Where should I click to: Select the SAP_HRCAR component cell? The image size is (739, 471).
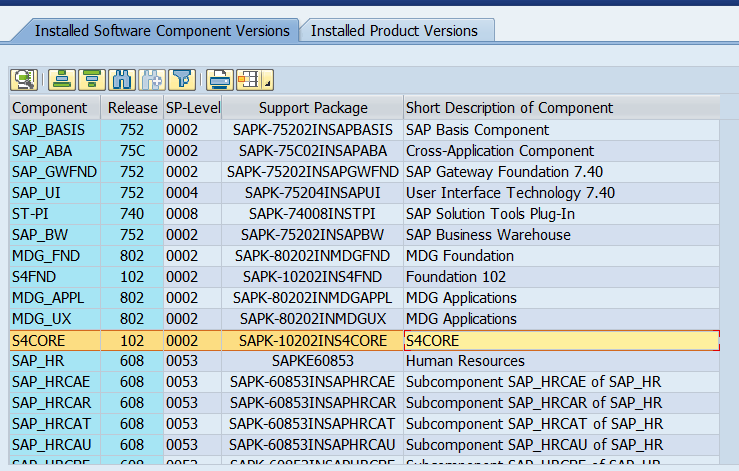coord(55,403)
